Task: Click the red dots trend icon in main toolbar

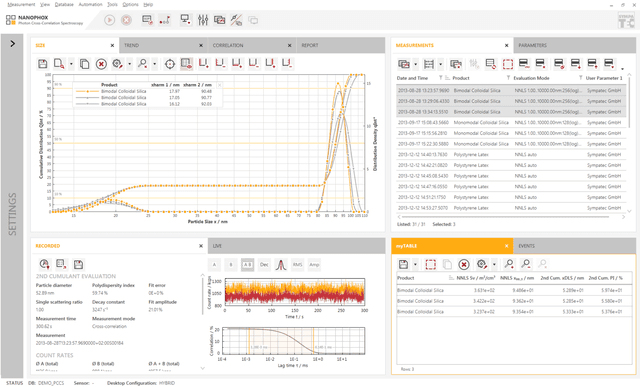Action: coord(164,20)
